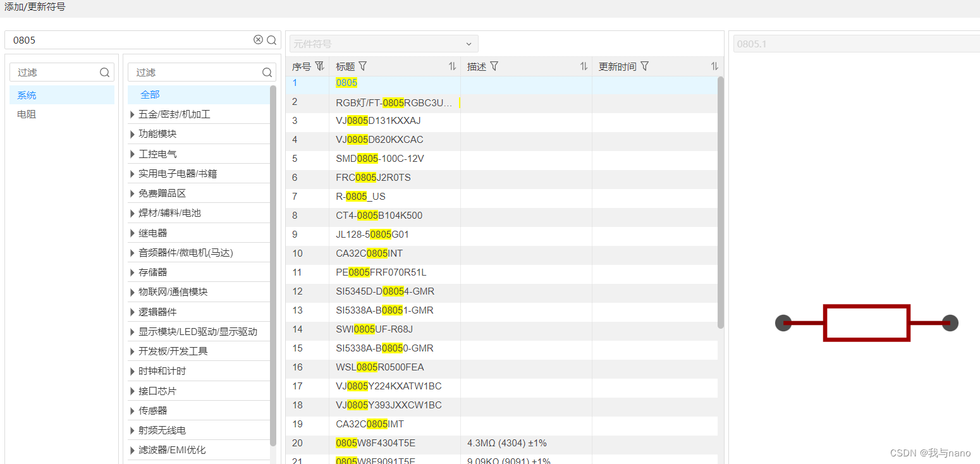
Task: Select the 显示模块/LED驱动/显示驱动 category label
Action: 198,332
